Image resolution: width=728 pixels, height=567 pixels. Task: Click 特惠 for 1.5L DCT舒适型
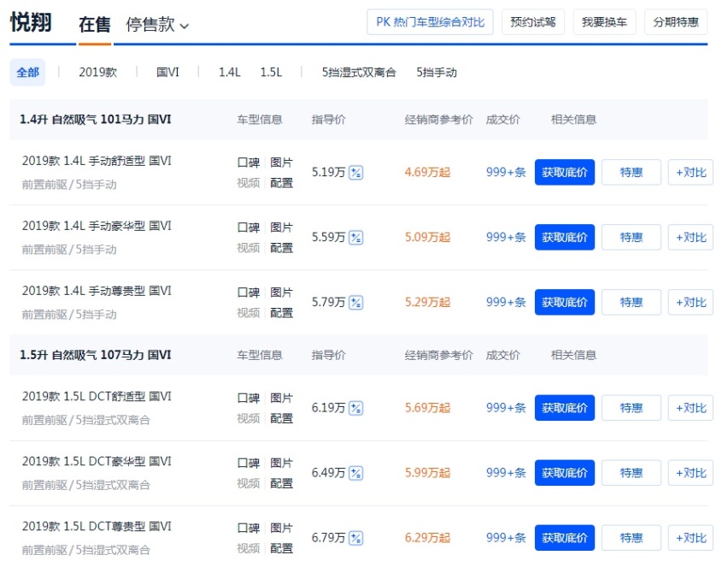click(x=631, y=408)
